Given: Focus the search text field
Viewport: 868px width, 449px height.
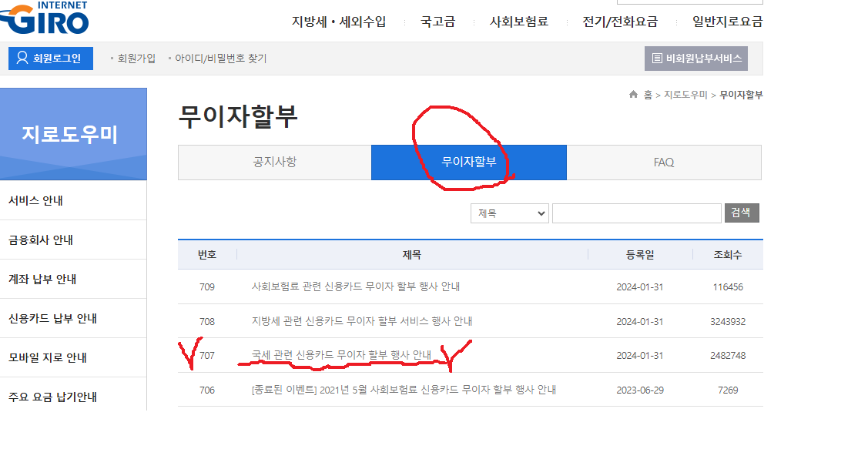Looking at the screenshot, I should (637, 213).
